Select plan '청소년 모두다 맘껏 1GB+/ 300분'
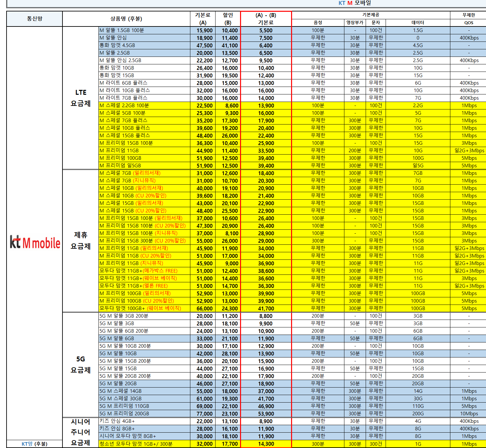The image size is (486, 448). 144,444
